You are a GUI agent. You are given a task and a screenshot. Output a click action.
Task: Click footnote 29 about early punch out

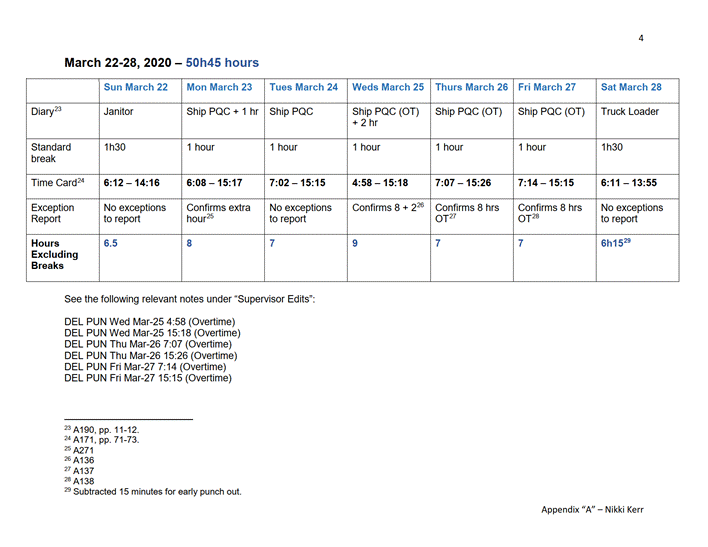(155, 491)
